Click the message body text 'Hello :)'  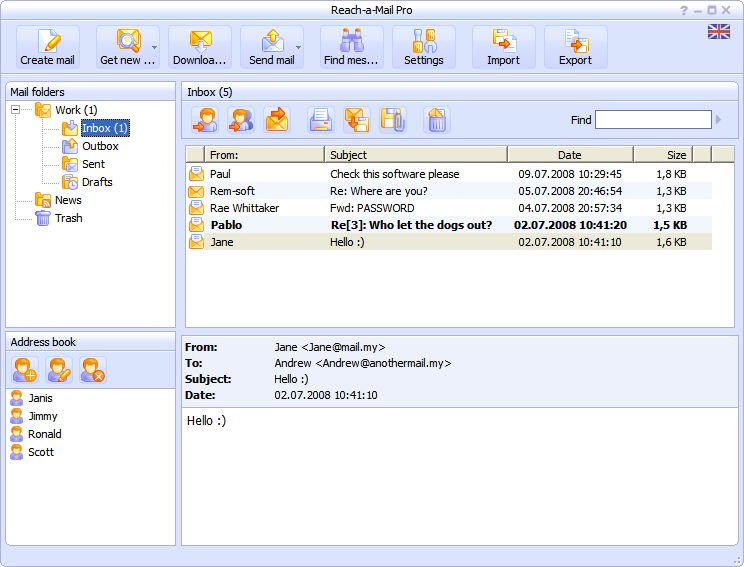[x=206, y=421]
